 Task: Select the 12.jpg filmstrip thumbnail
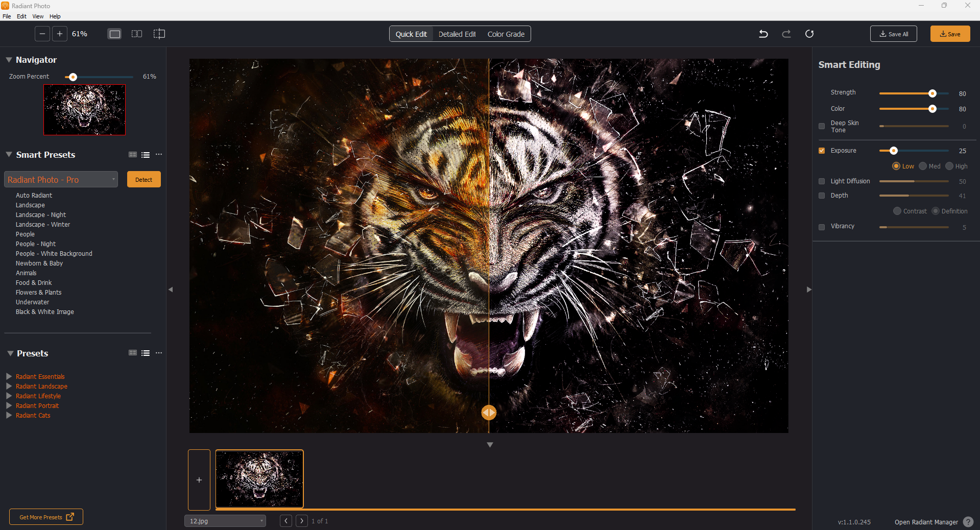(259, 479)
